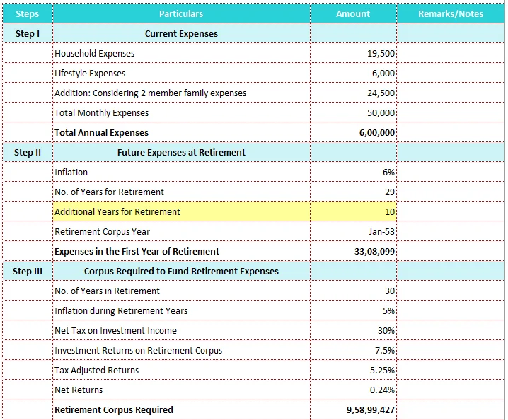Select the Net Tax on Investment Income 30% cell
Image resolution: width=508 pixels, height=420 pixels.
(x=353, y=330)
